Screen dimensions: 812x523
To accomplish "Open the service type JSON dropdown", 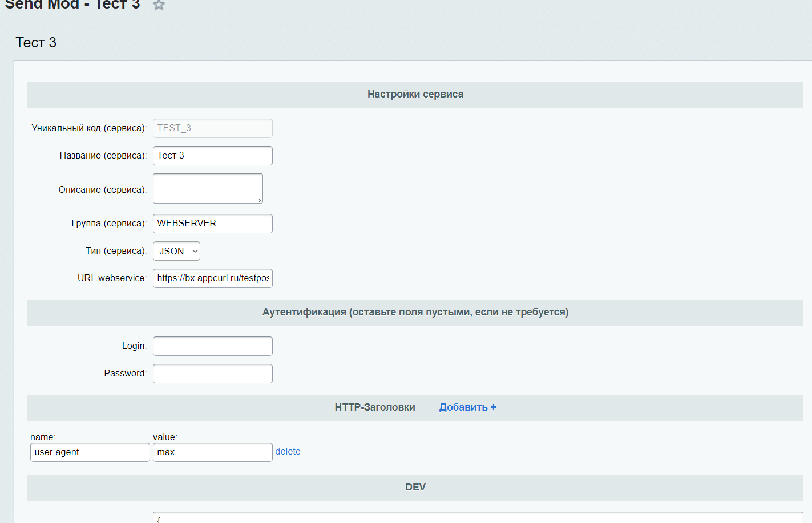I will (176, 251).
